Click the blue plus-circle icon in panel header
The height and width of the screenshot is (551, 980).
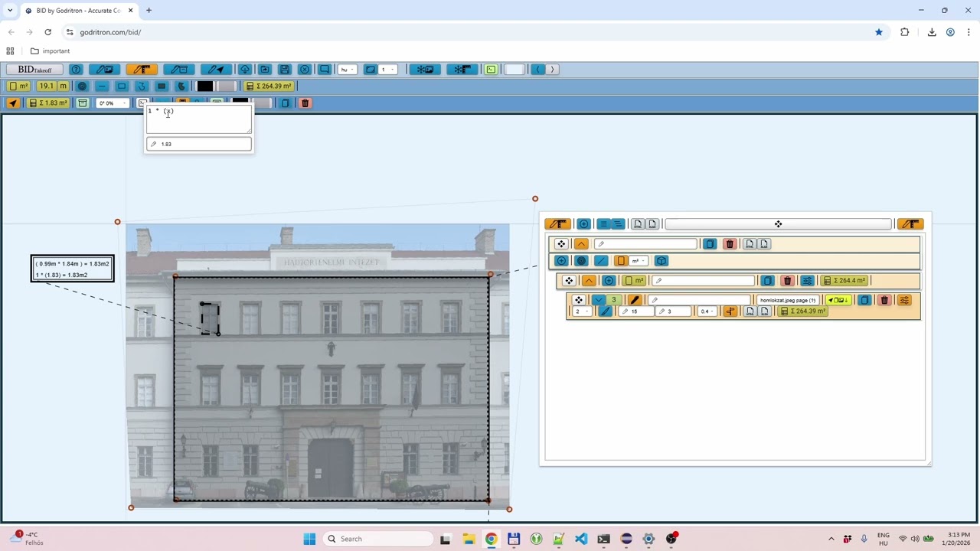[583, 224]
